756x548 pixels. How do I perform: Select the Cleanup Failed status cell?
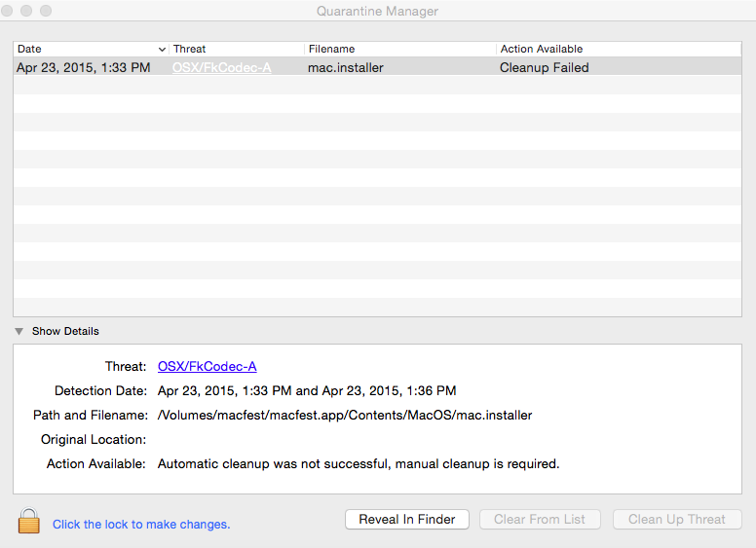[545, 68]
